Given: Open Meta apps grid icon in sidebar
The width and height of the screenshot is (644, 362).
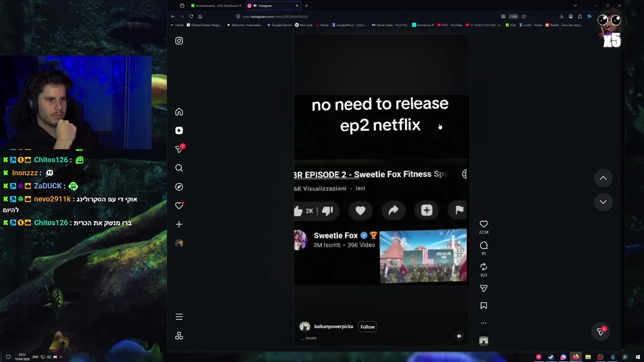Looking at the screenshot, I should pos(179,336).
